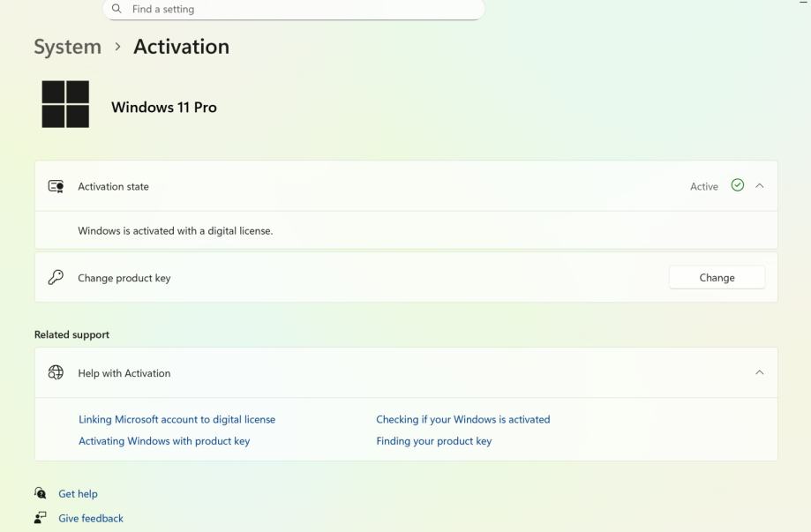Click the globe icon for Help with Activation

pyautogui.click(x=56, y=372)
